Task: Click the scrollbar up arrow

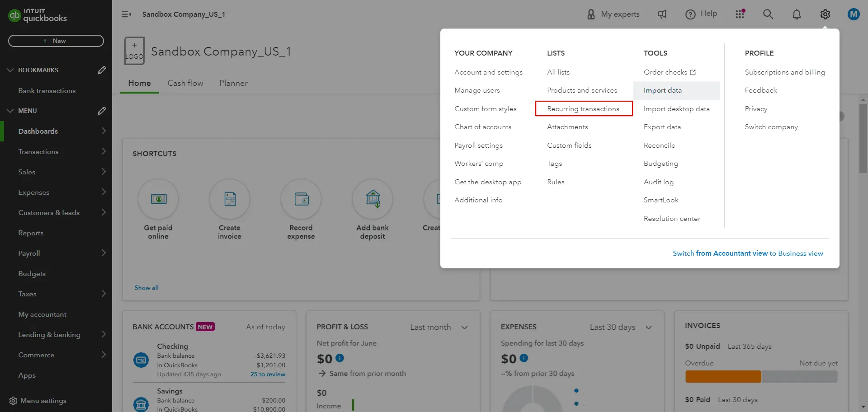Action: (863, 99)
